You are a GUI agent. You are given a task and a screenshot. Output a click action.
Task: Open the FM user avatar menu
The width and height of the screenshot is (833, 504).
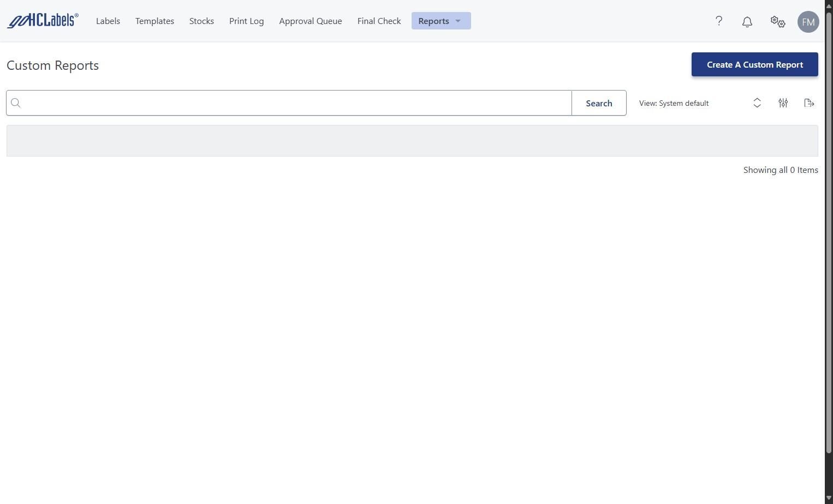808,22
